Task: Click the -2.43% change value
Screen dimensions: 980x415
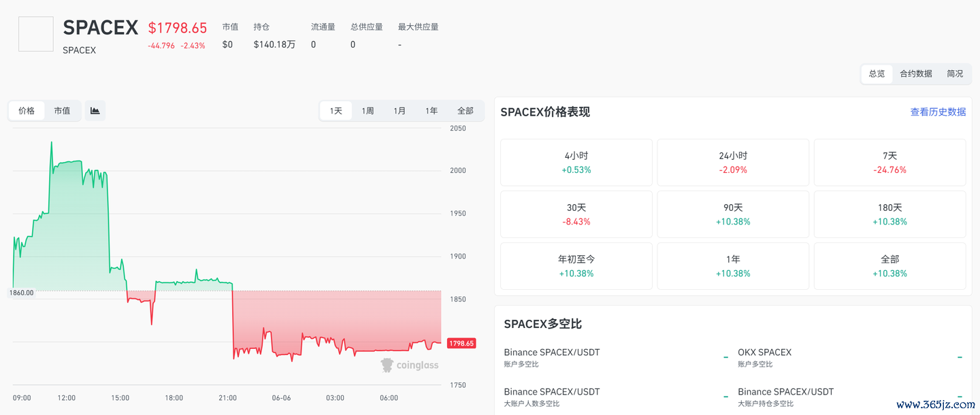Action: tap(193, 46)
